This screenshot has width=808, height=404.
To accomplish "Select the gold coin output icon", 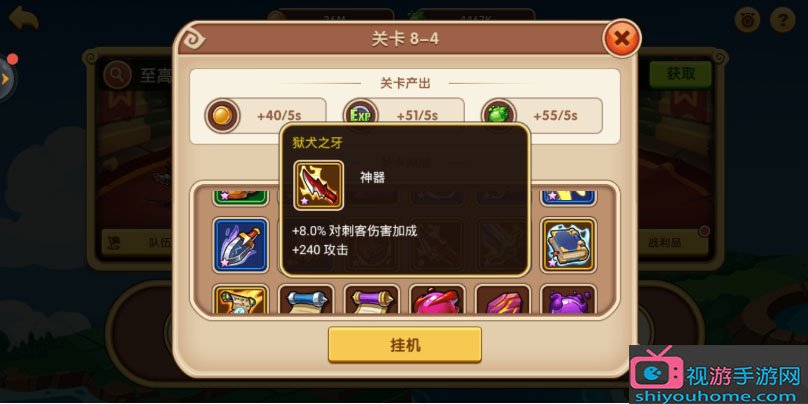I will 223,115.
